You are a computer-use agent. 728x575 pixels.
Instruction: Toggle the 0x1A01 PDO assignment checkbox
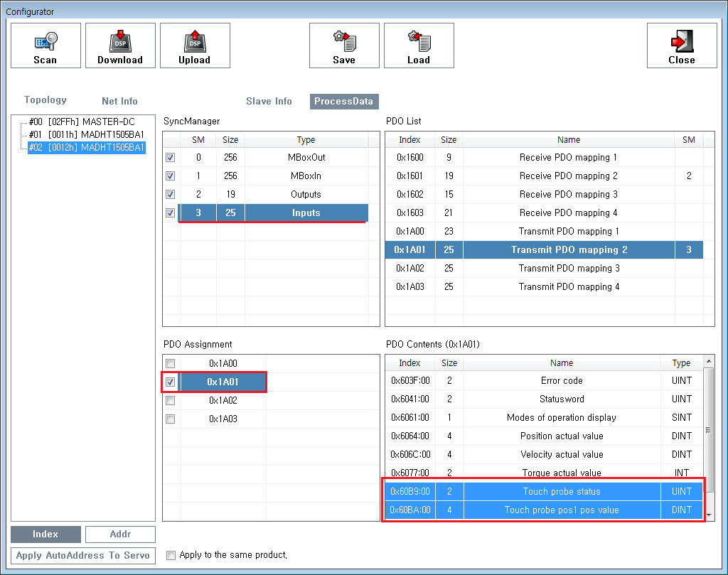pos(171,382)
